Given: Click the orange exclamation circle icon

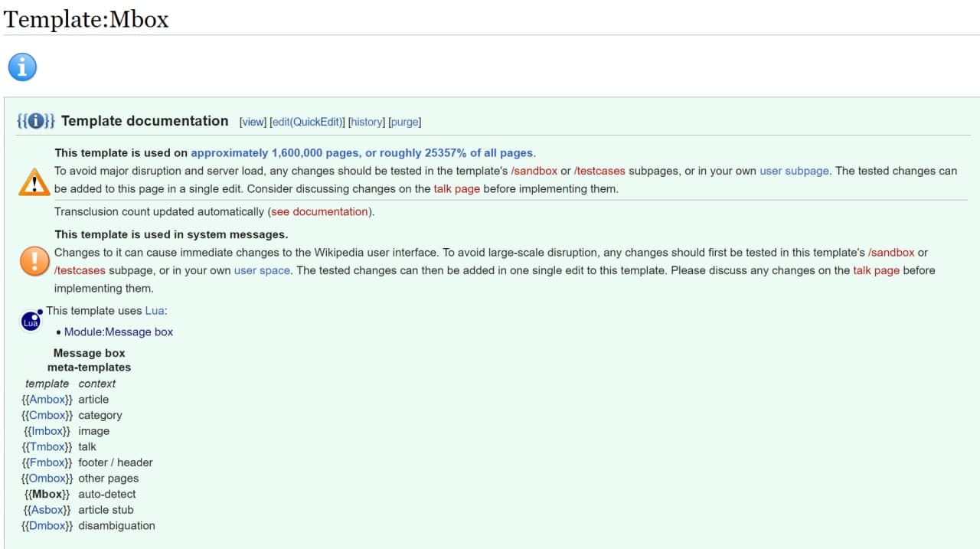Looking at the screenshot, I should (x=34, y=261).
